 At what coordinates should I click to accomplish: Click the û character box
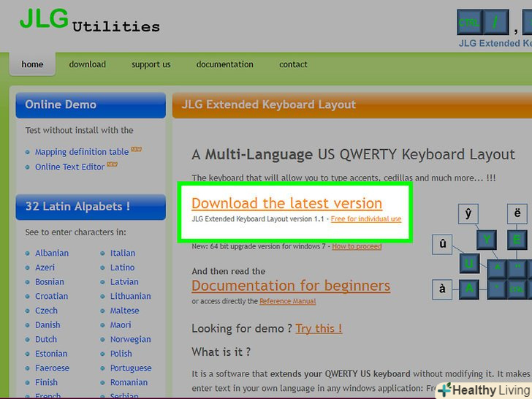[442, 245]
